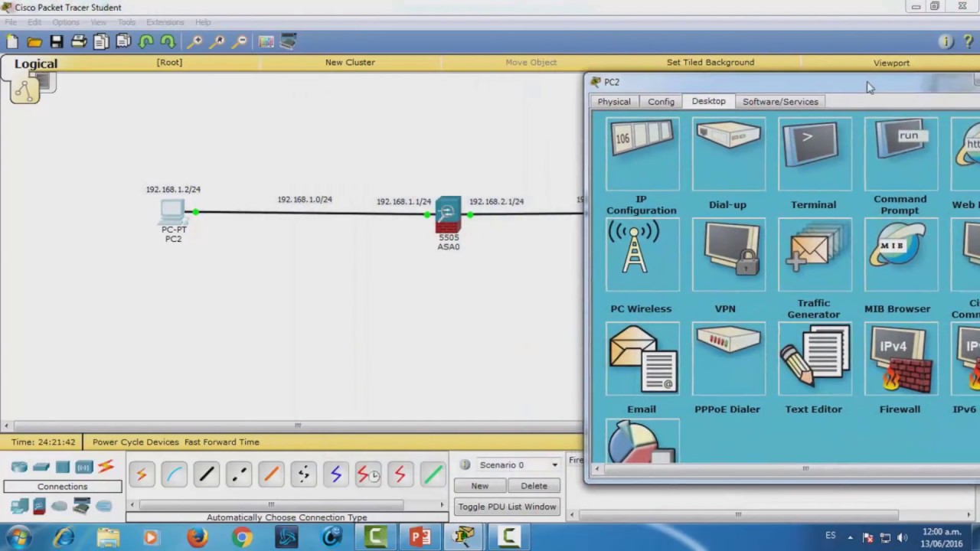Screen dimensions: 980x551
Task: Choose the Routers device category
Action: (x=19, y=467)
